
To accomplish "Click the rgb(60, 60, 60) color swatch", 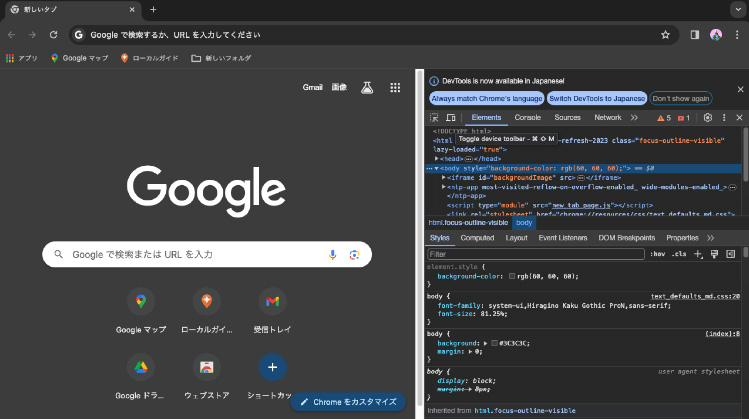I will pos(512,276).
